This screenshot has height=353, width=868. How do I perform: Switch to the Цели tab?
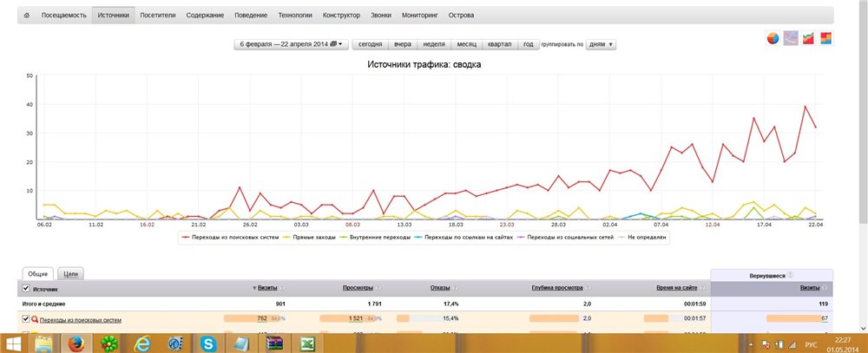click(x=71, y=273)
